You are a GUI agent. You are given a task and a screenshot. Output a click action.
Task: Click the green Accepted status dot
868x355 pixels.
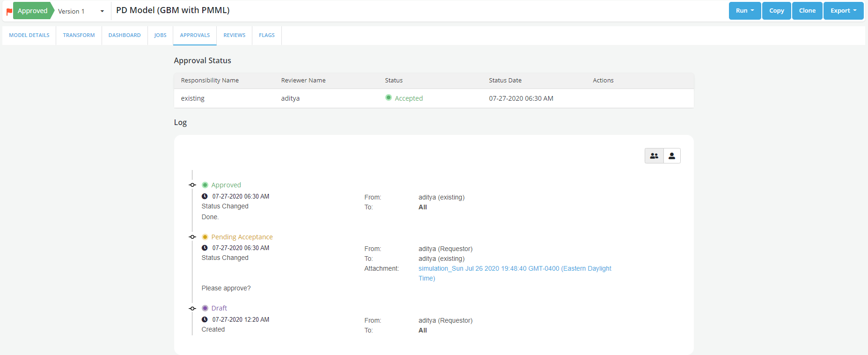(x=389, y=98)
